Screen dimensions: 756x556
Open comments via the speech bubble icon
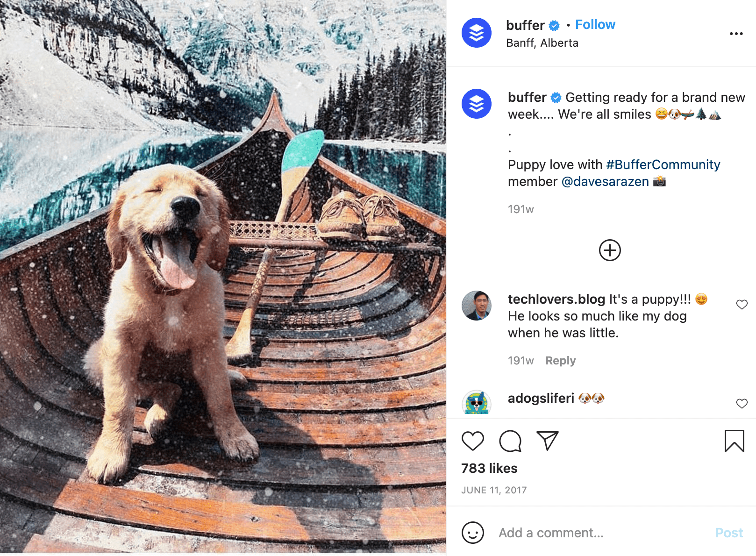coord(510,441)
